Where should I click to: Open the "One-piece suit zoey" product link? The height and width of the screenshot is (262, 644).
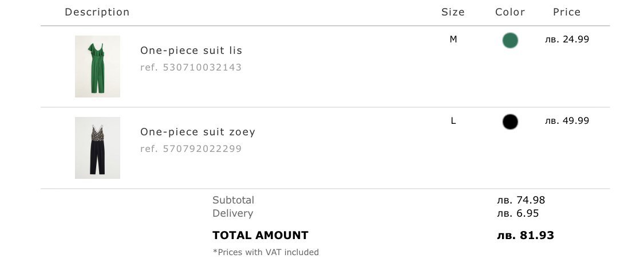point(197,132)
